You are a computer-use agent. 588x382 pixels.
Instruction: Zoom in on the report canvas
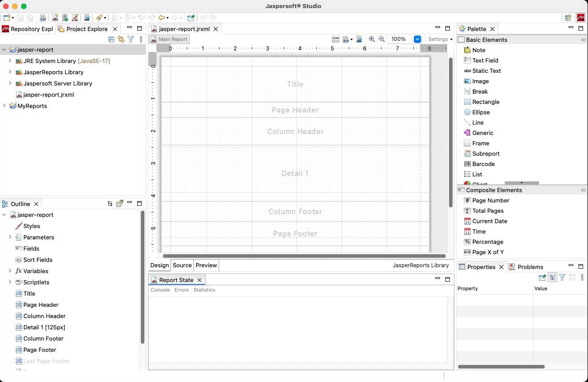tap(372, 39)
